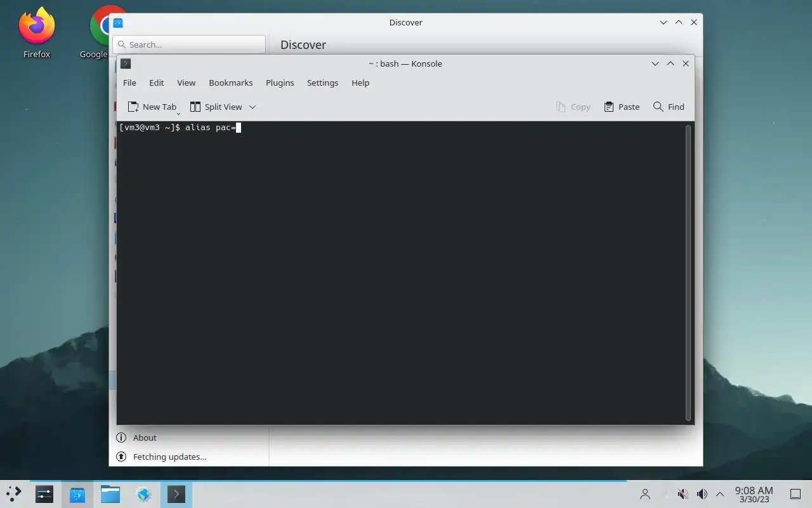Maximize the Discover window
Screen dimensions: 812x508
[679, 22]
